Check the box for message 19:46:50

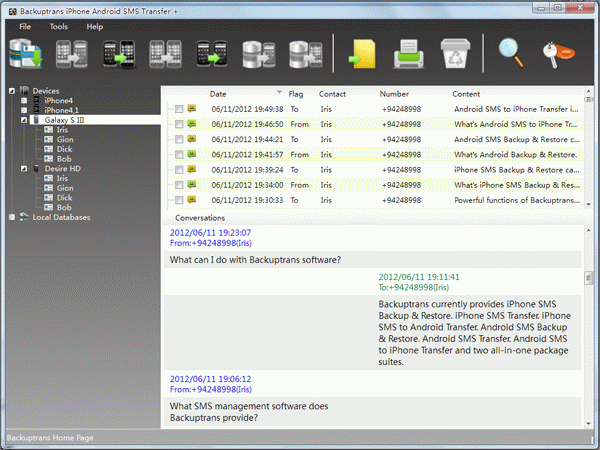pyautogui.click(x=179, y=124)
